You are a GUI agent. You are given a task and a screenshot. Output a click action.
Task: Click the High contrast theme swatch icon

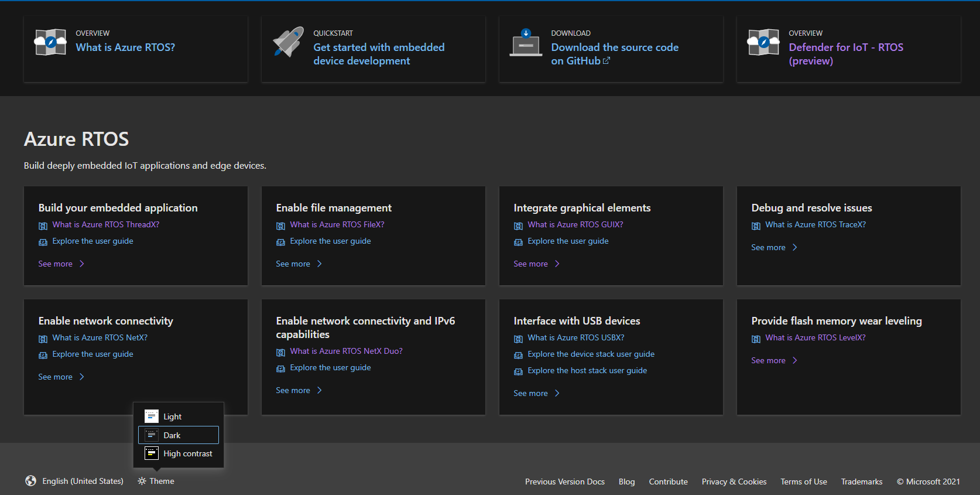152,453
